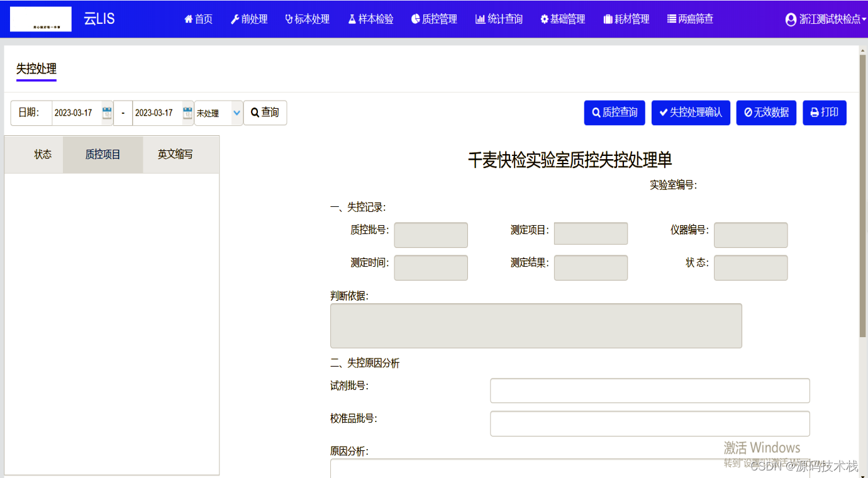Open the end date calendar picker icon
Image resolution: width=868 pixels, height=478 pixels.
187,113
